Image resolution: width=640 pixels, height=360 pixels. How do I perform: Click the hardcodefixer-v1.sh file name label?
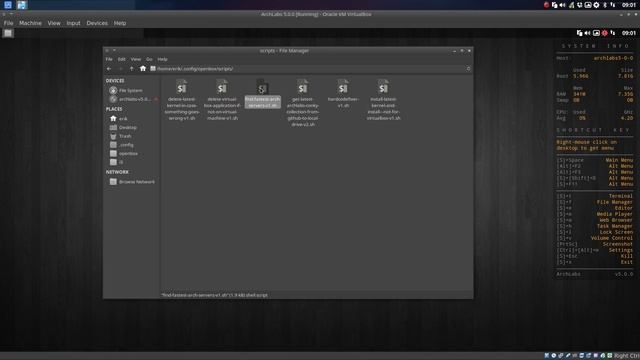343,102
